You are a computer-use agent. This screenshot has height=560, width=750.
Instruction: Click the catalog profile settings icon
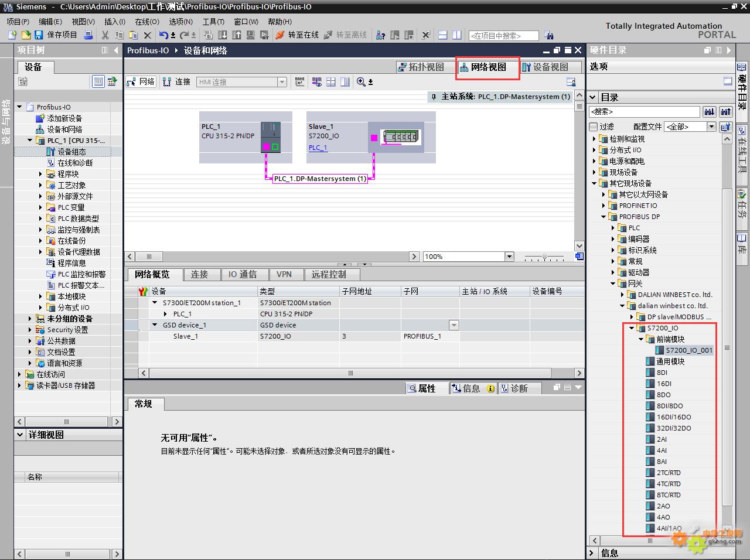pyautogui.click(x=725, y=127)
